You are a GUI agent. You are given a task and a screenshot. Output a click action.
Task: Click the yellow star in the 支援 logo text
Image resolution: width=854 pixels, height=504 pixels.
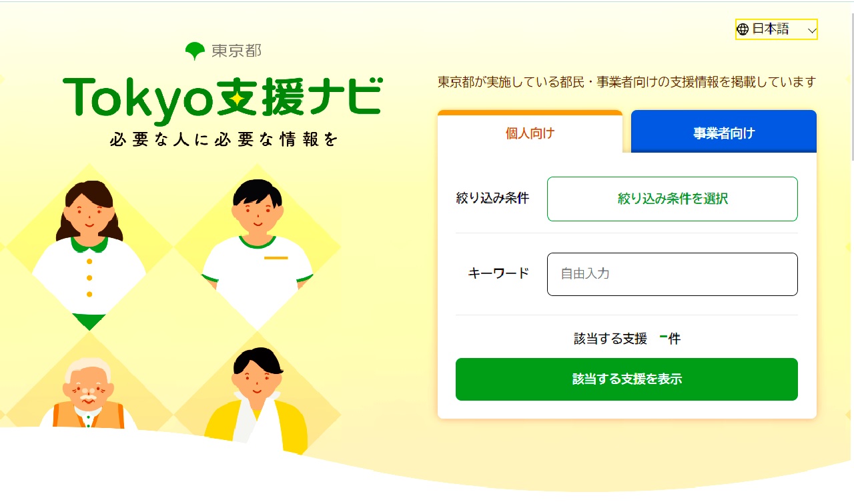235,98
